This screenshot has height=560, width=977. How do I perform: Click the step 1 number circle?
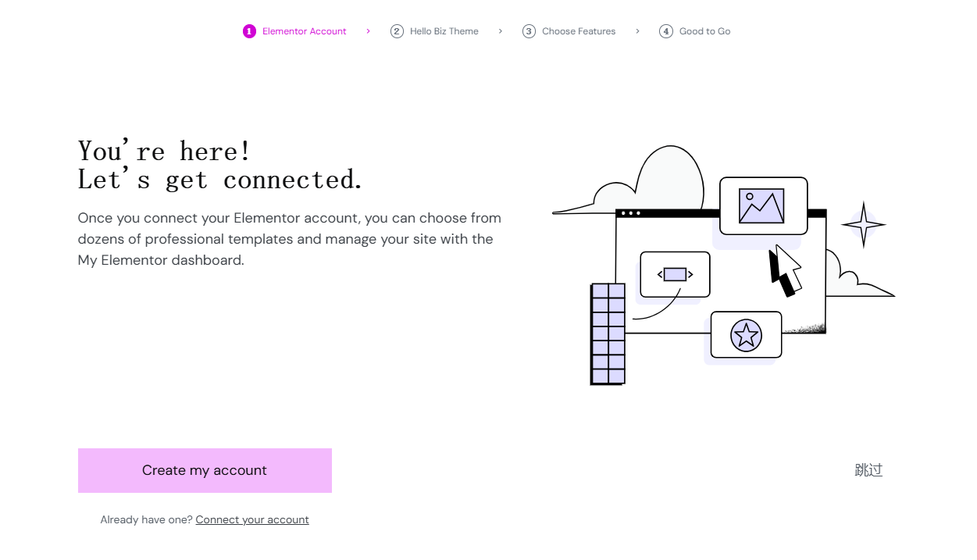pos(249,31)
